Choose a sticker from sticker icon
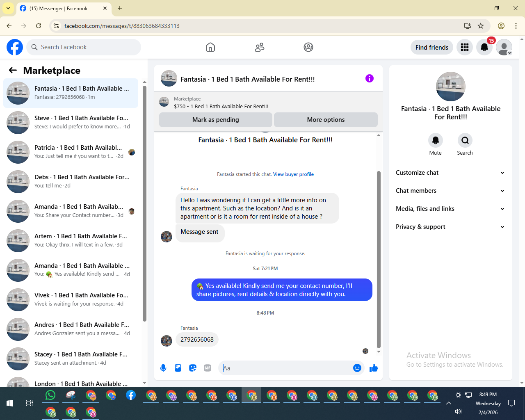Screen dimensions: 525x420 point(193,368)
